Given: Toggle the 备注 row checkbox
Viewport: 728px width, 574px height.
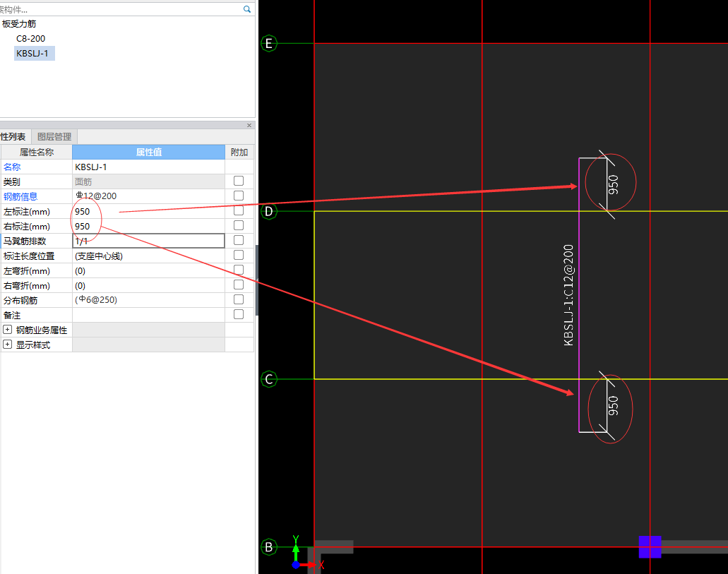Looking at the screenshot, I should click(x=239, y=315).
